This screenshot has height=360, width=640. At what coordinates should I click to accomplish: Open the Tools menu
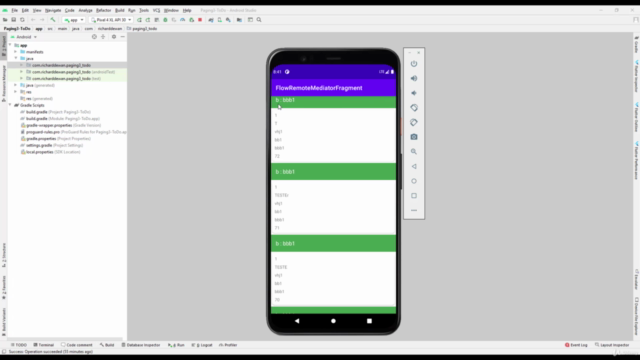144,10
